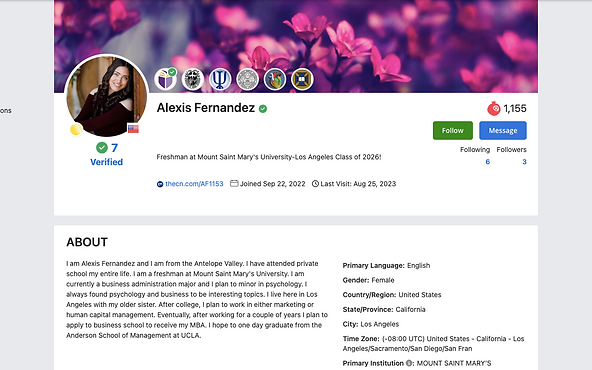Select the gray circular seal badge

pyautogui.click(x=247, y=79)
